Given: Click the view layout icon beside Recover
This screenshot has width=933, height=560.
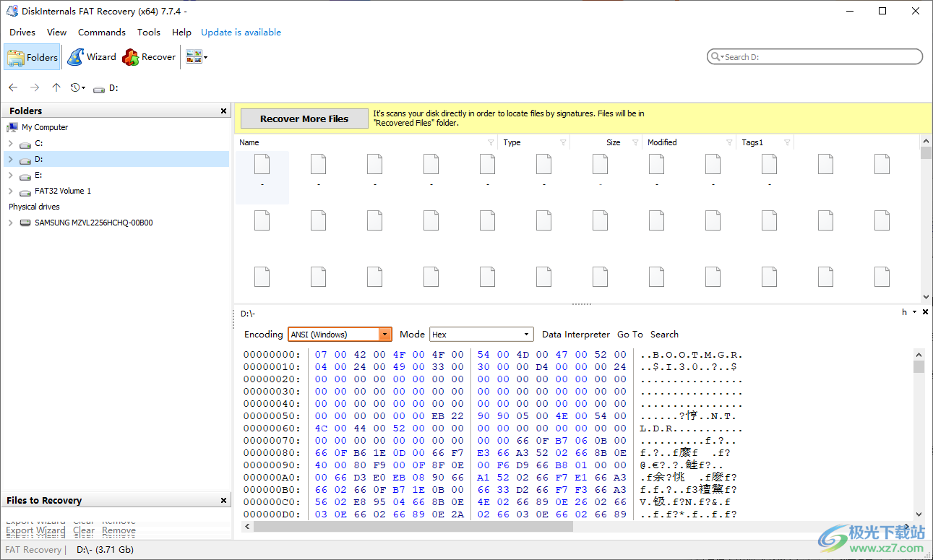Looking at the screenshot, I should 194,56.
